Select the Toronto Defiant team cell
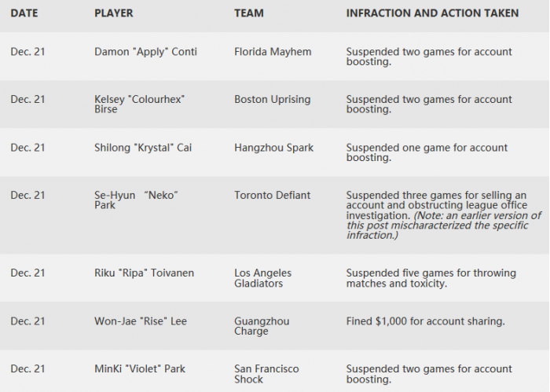 (x=272, y=196)
